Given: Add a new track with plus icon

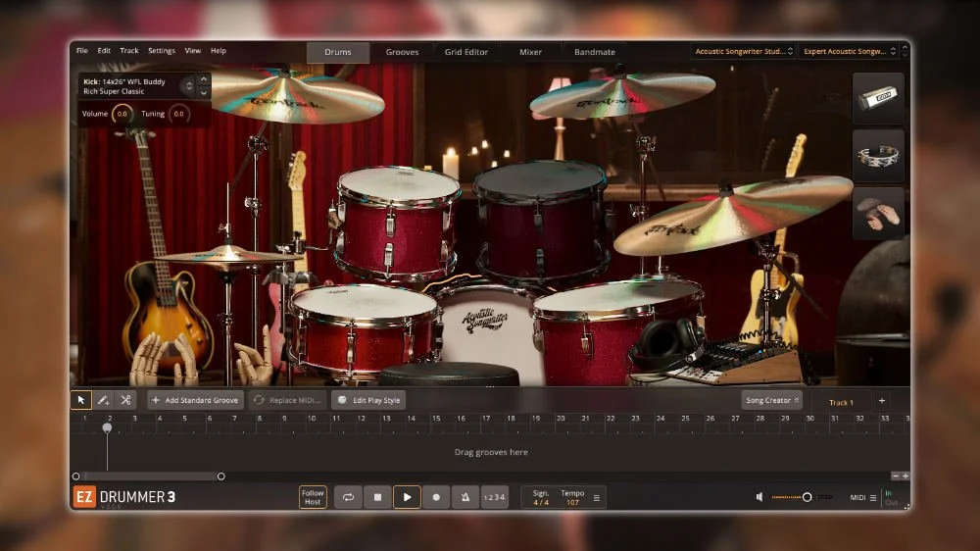Looking at the screenshot, I should (882, 400).
